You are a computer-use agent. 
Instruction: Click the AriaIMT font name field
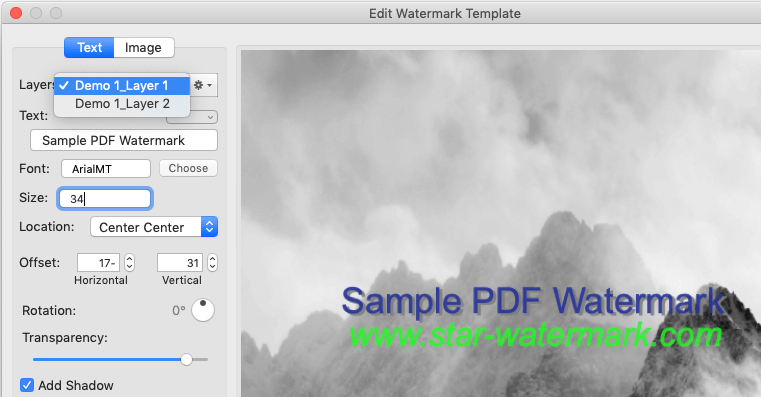[x=106, y=169]
